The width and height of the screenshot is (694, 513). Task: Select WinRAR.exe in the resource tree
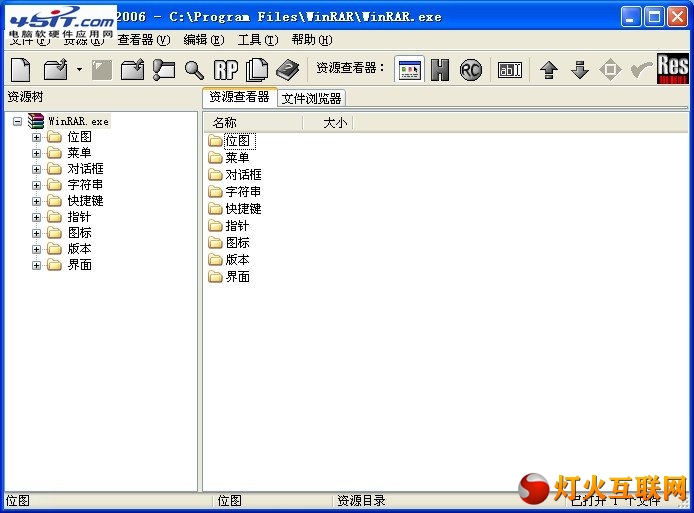click(x=78, y=121)
